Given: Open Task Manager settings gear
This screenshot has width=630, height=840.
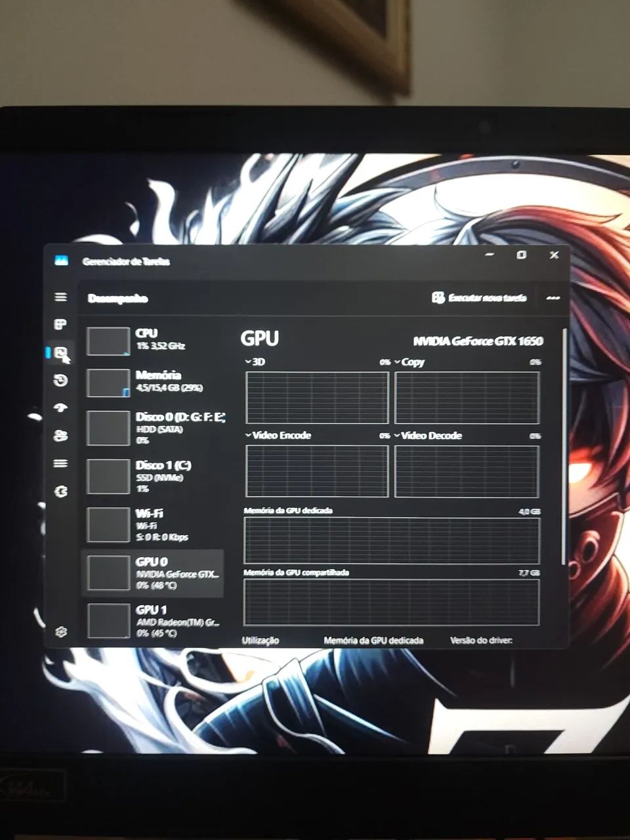Looking at the screenshot, I should pos(61,631).
